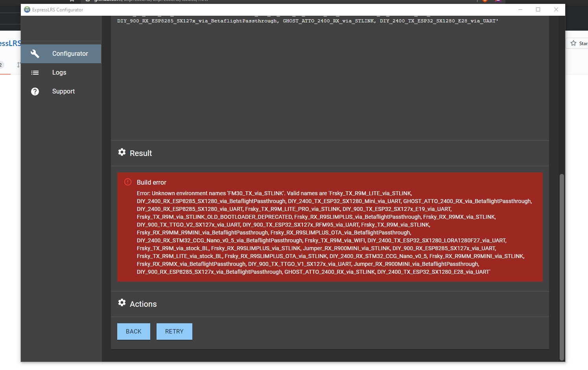This screenshot has width=588, height=370.
Task: Click the exclamation icon in Build error banner
Action: pos(127,182)
